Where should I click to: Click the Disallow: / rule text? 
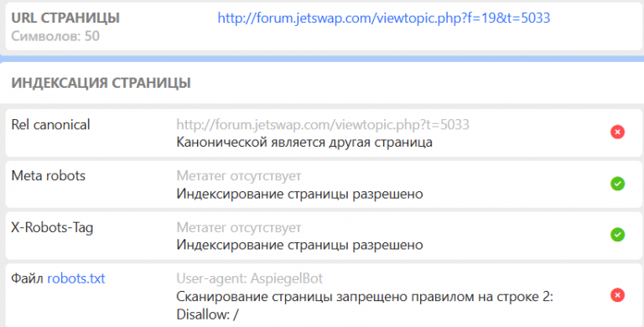click(207, 314)
